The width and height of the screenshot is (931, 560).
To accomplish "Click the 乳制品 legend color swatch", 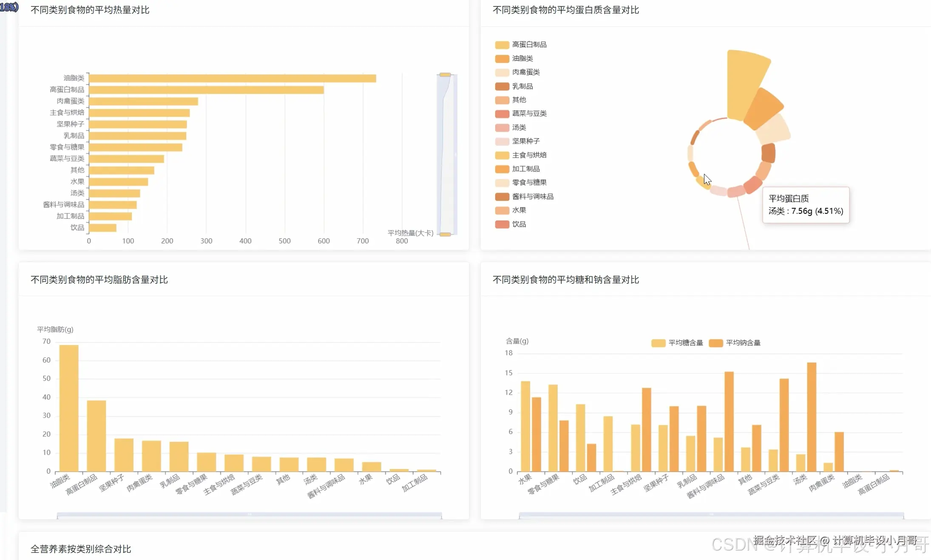I will point(502,86).
